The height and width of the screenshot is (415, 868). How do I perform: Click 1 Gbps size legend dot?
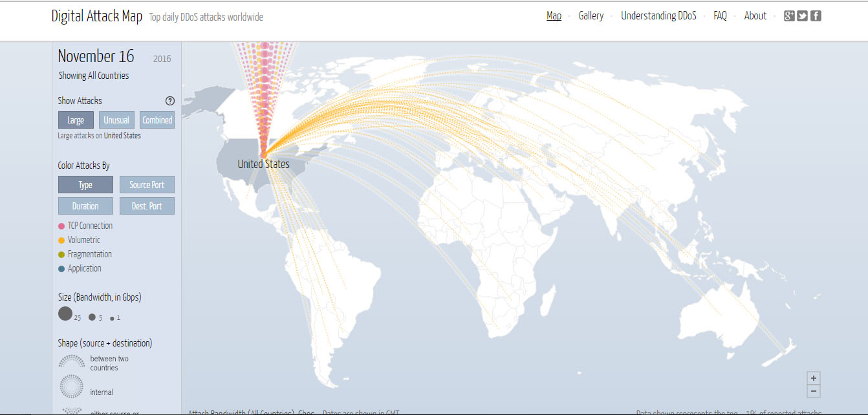click(113, 319)
